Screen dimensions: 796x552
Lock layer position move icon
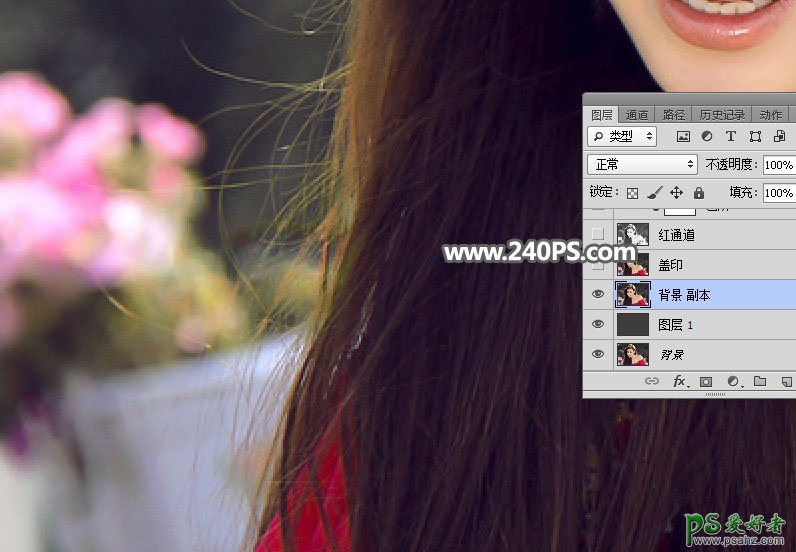point(676,192)
